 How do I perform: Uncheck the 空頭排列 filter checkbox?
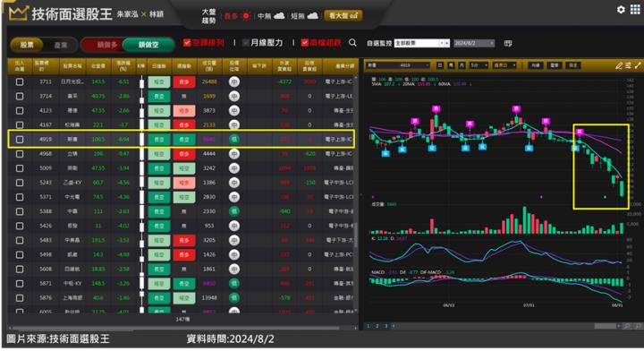click(187, 42)
